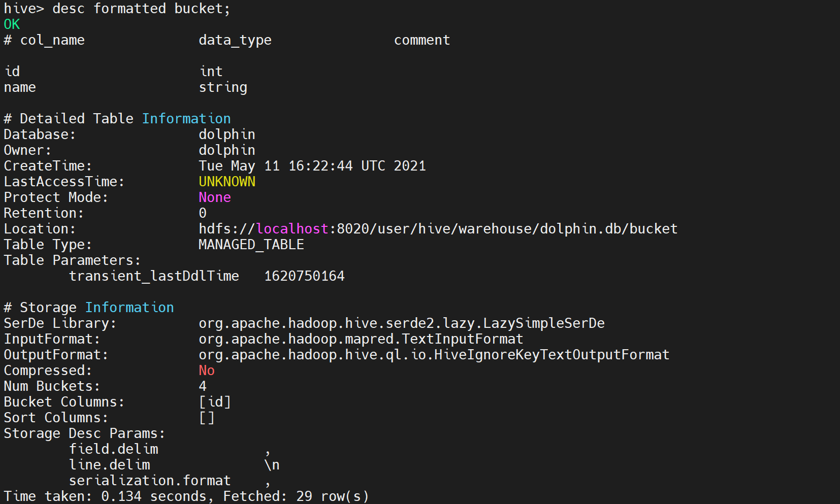
Task: Click the Bucket Columns label
Action: (x=64, y=402)
